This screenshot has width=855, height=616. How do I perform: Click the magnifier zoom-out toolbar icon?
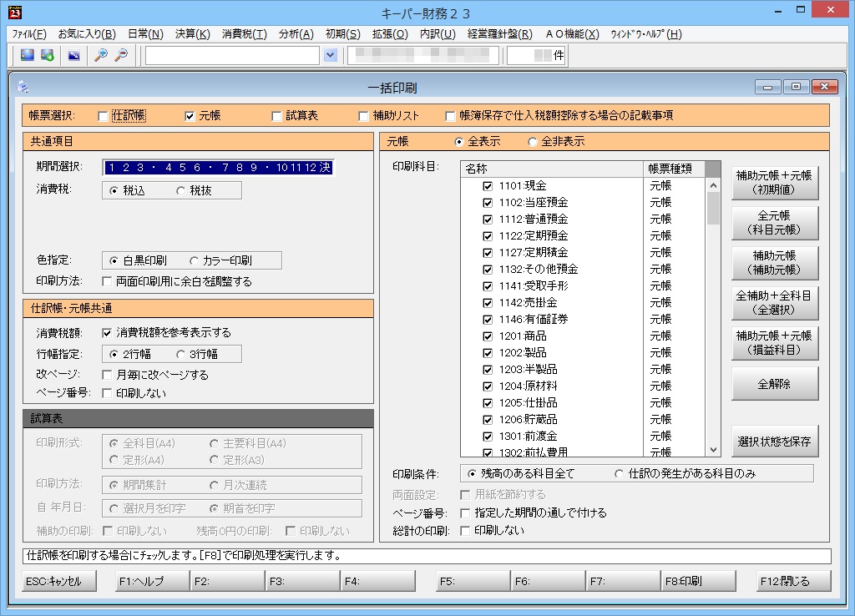121,55
